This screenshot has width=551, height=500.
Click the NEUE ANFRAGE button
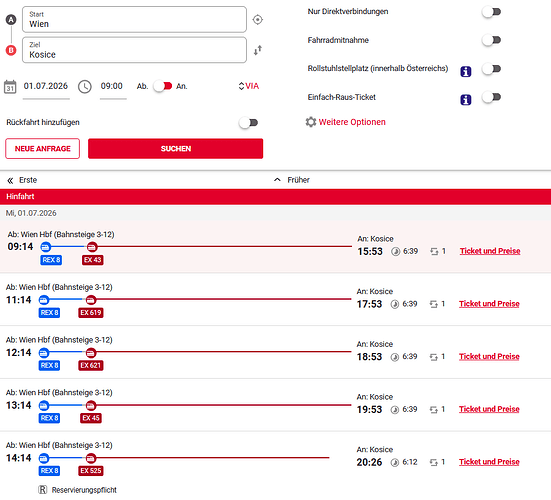[43, 149]
